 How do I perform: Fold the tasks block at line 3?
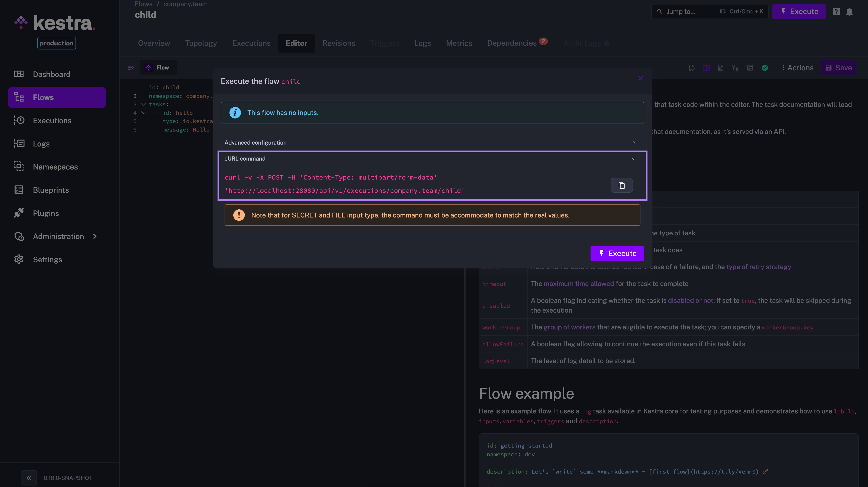(144, 104)
